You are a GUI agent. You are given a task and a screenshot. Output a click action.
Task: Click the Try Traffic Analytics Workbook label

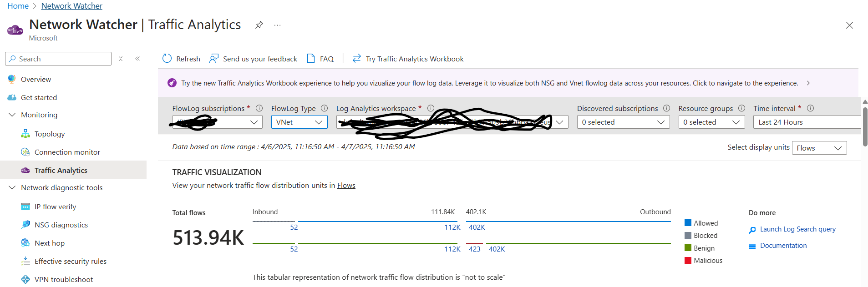[415, 59]
